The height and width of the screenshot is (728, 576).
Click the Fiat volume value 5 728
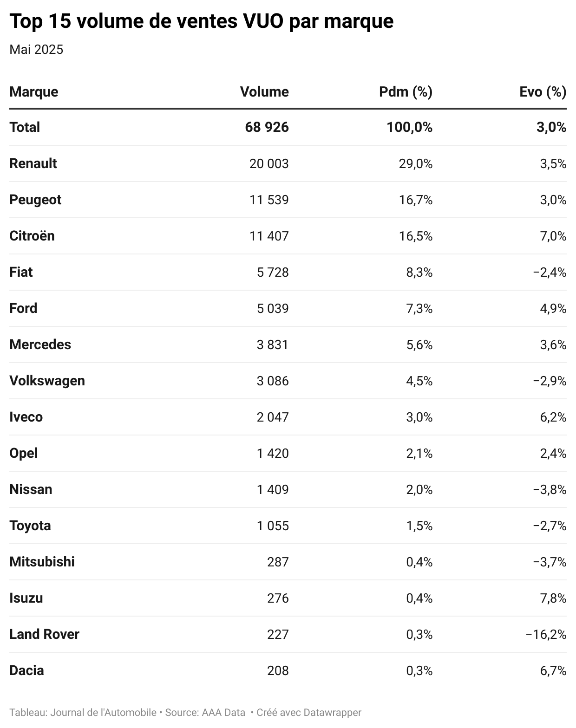click(x=273, y=272)
